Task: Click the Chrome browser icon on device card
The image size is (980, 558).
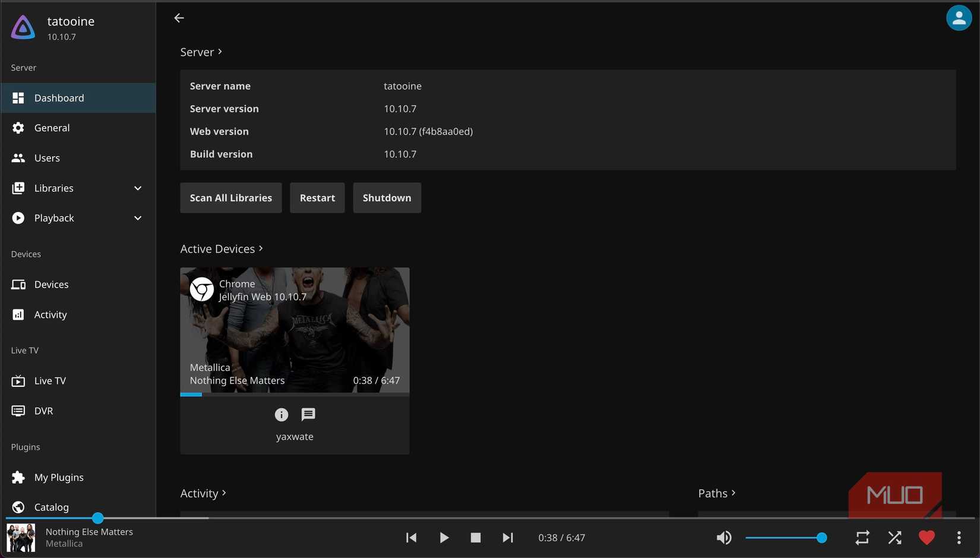Action: 202,289
